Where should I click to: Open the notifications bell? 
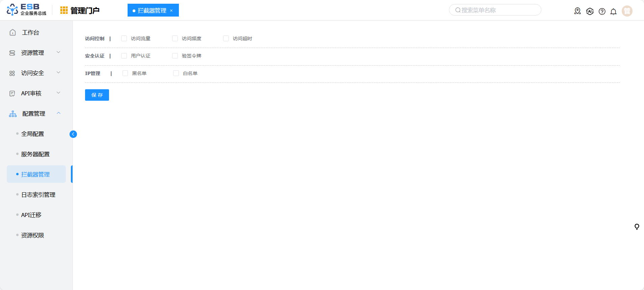pos(613,11)
